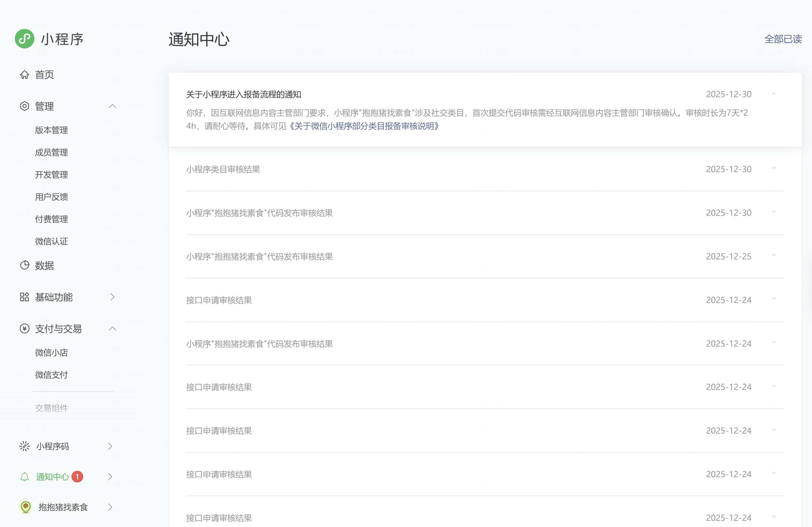The image size is (812, 527).
Task: Click the hexagon icon beside 管理
Action: (25, 106)
